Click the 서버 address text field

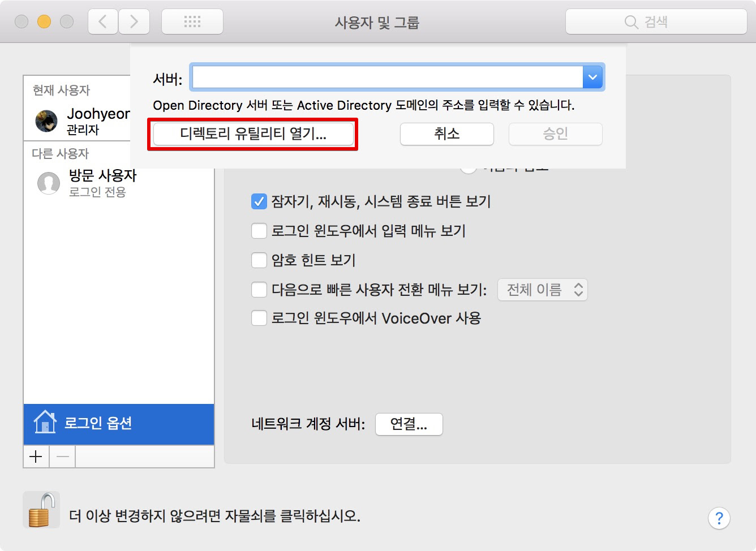pyautogui.click(x=388, y=77)
